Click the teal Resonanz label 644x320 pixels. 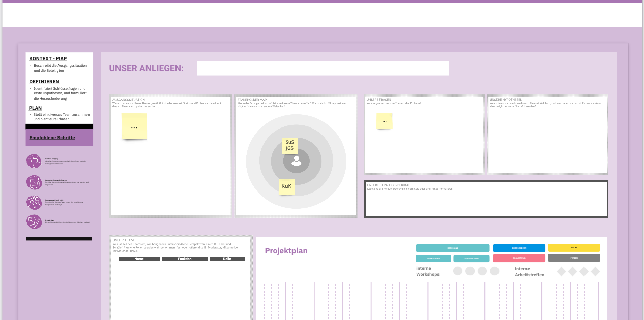coord(453,248)
